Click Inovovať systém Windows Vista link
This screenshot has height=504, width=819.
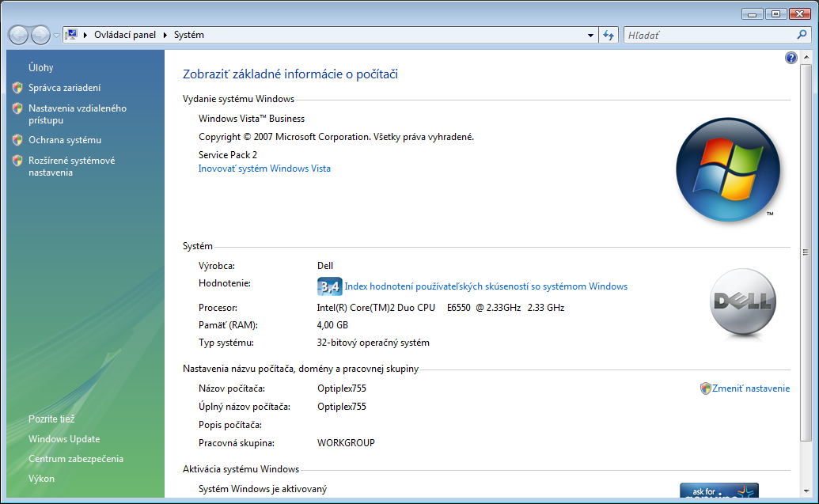264,169
